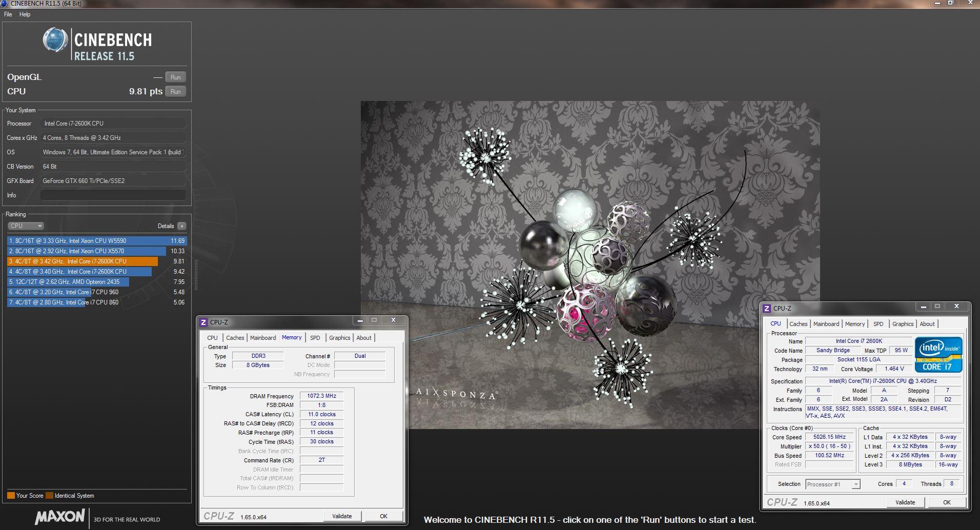
Task: Click the Your Score orange swatch
Action: coord(11,496)
